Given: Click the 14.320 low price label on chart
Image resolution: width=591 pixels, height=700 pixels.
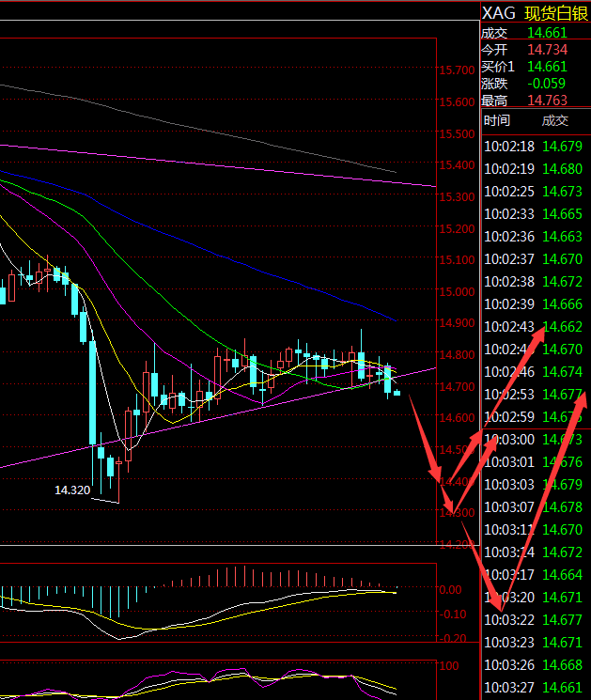Looking at the screenshot, I should coord(72,490).
